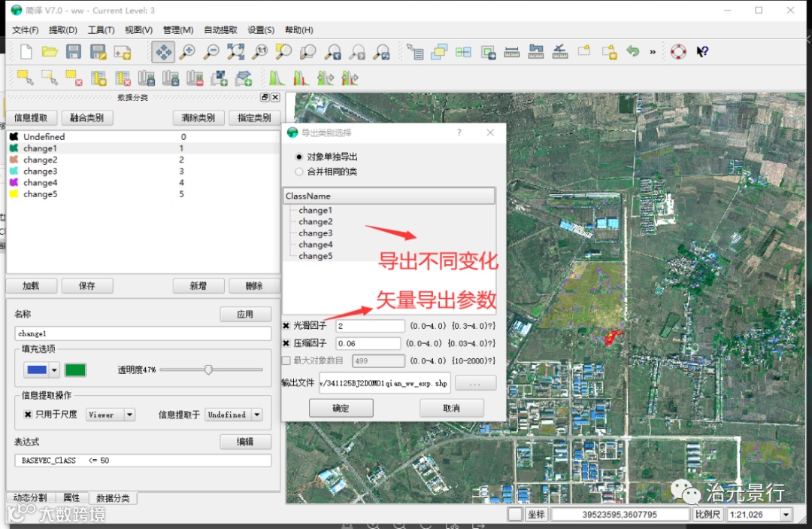Switch to the 动态分割 tab
Viewport: 812px width, 529px height.
(31, 498)
